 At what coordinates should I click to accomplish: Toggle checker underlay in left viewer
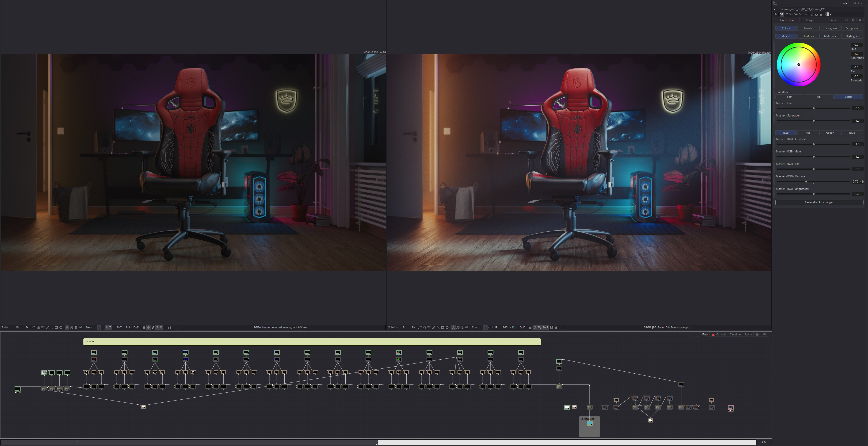click(153, 327)
